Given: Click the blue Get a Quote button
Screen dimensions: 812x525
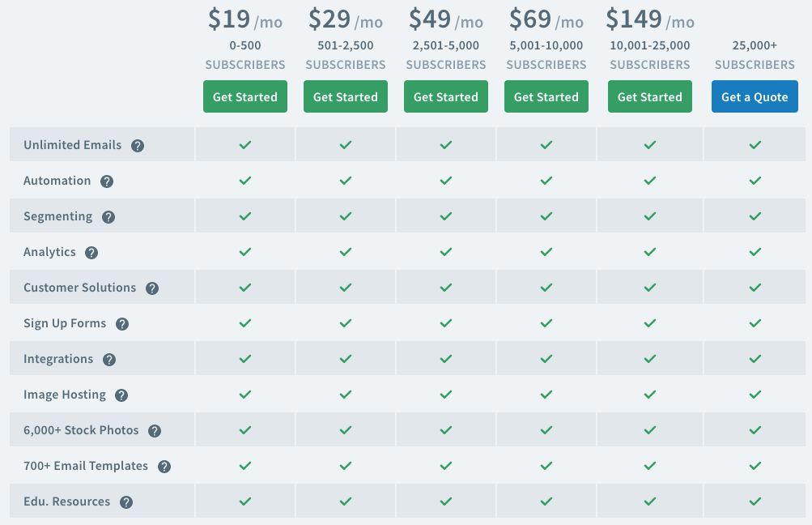Looking at the screenshot, I should (x=755, y=96).
